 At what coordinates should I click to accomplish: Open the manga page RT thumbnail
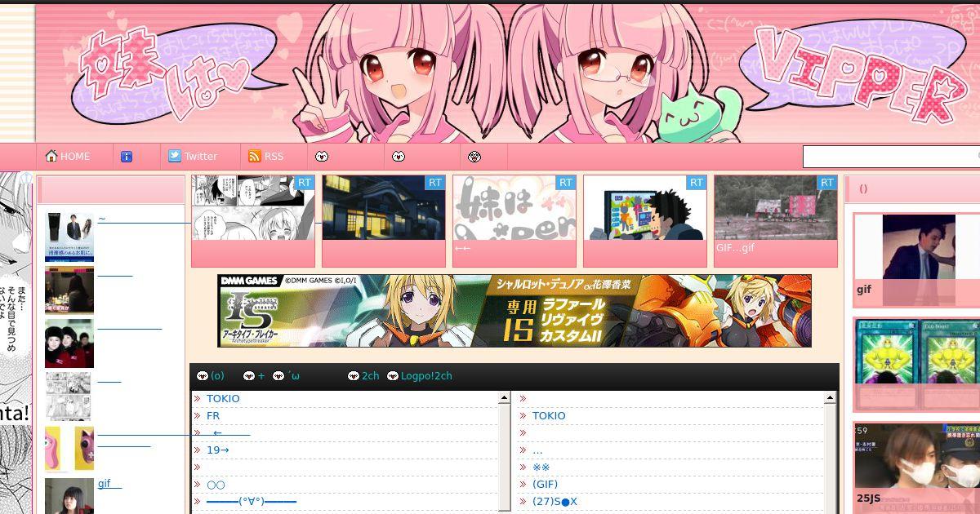253,208
